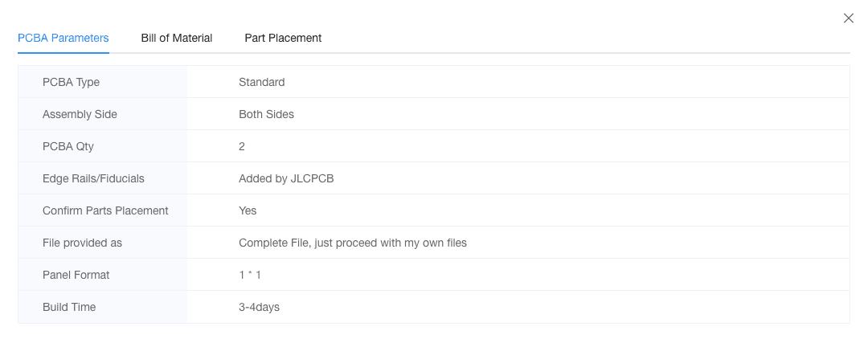Screen dimensions: 868x339
Task: Click the PCBA Type row label
Action: (x=71, y=82)
